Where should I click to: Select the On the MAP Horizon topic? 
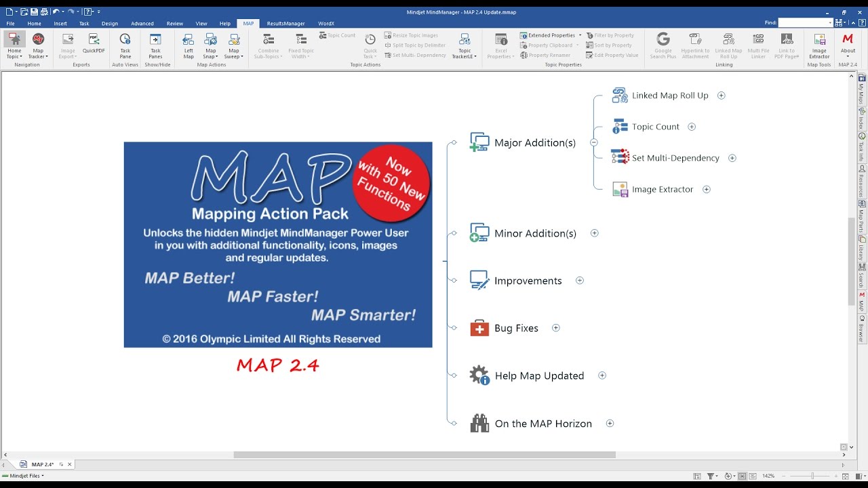(543, 424)
